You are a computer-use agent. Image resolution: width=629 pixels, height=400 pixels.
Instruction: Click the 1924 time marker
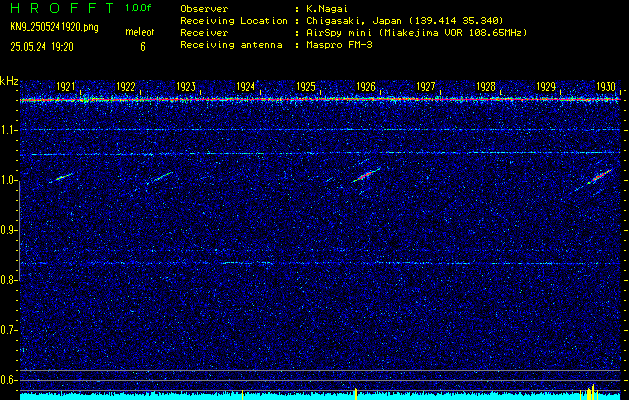pyautogui.click(x=246, y=87)
